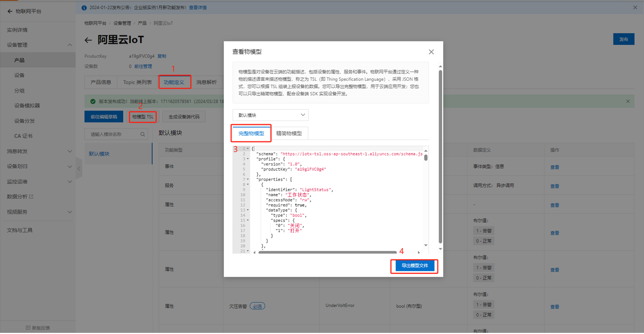Close the 查看物模型 dialog
This screenshot has width=644, height=334.
pyautogui.click(x=431, y=52)
